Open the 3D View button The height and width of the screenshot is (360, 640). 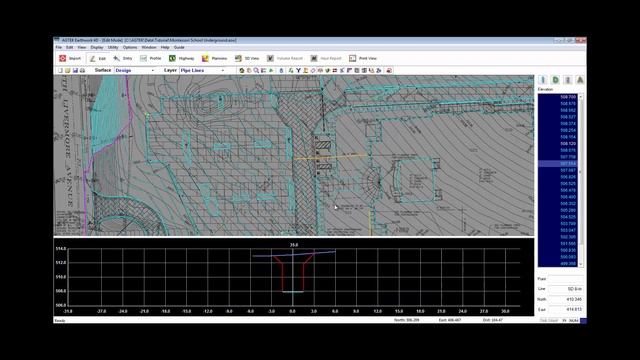pos(247,58)
